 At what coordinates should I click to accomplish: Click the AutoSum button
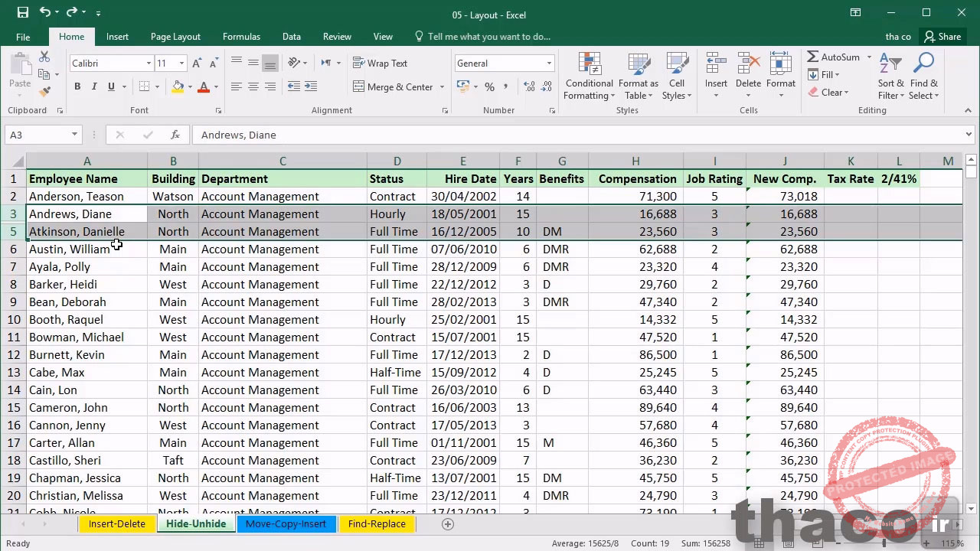pyautogui.click(x=833, y=57)
